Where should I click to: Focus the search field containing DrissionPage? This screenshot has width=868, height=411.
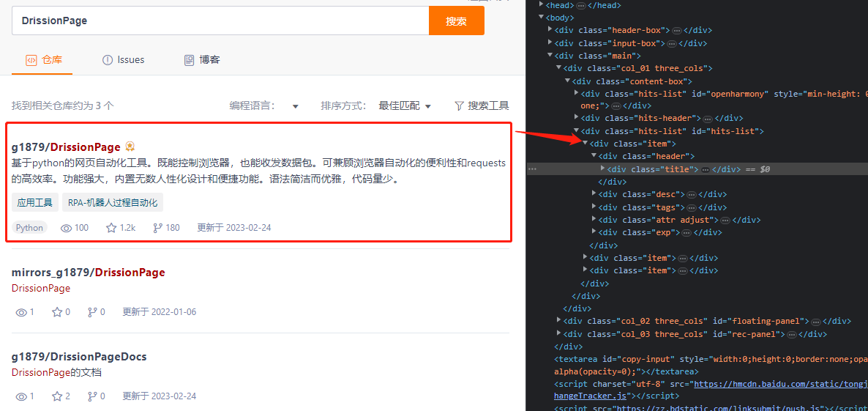tap(220, 21)
